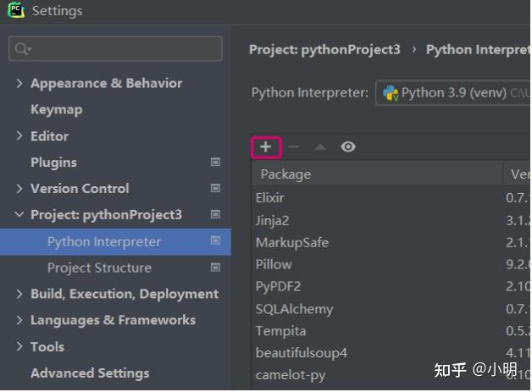Viewport: 532px width, 392px height.
Task: Select Advanced Settings in the sidebar
Action: 90,373
